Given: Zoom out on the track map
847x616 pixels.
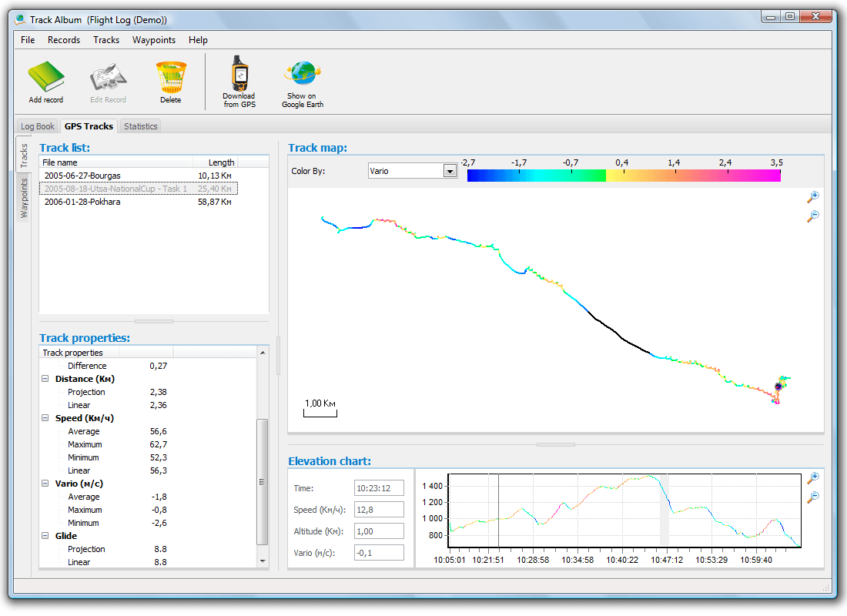Looking at the screenshot, I should tap(813, 216).
